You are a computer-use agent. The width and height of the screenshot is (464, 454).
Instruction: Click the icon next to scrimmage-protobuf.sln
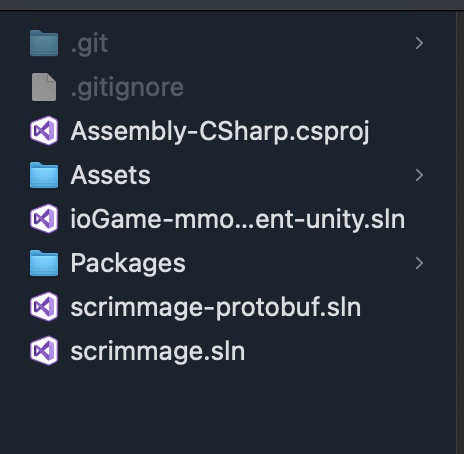coord(44,307)
